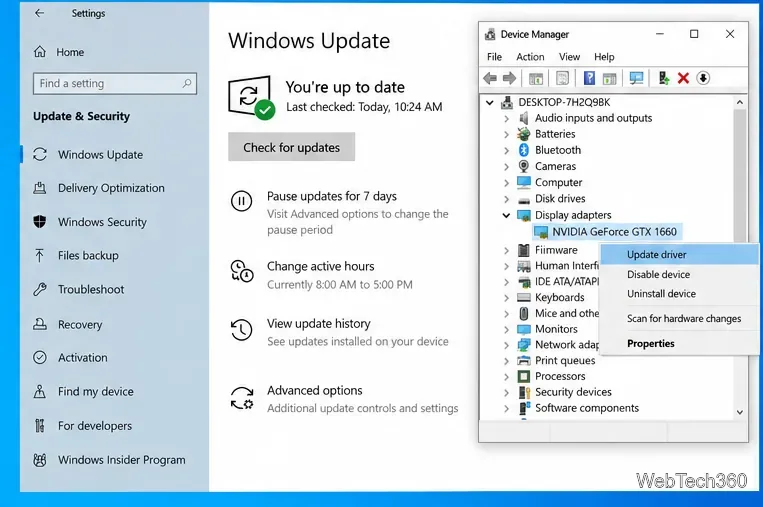Choose Properties from context menu
Viewport: 763px width, 507px height.
(679, 344)
